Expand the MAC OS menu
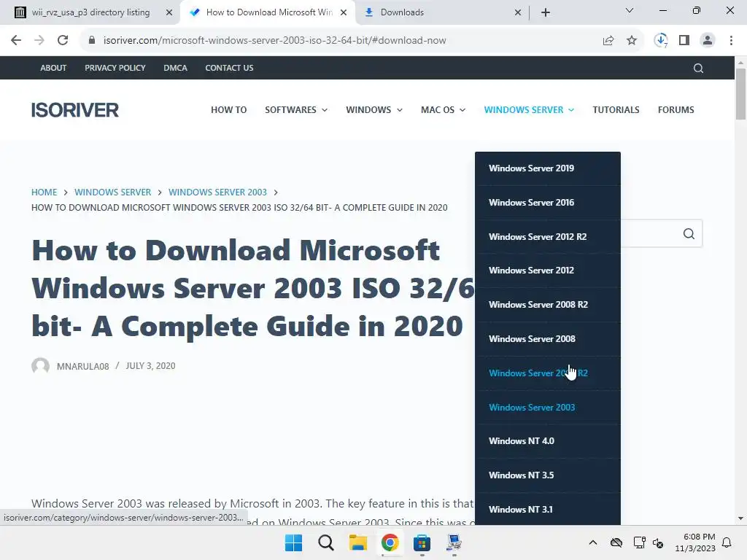This screenshot has width=747, height=560. 443,109
